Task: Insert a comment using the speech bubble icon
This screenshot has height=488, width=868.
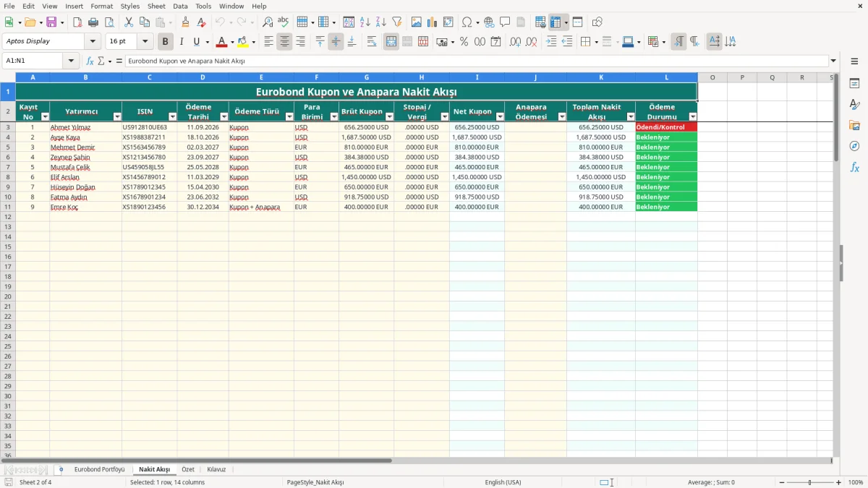Action: click(x=505, y=22)
